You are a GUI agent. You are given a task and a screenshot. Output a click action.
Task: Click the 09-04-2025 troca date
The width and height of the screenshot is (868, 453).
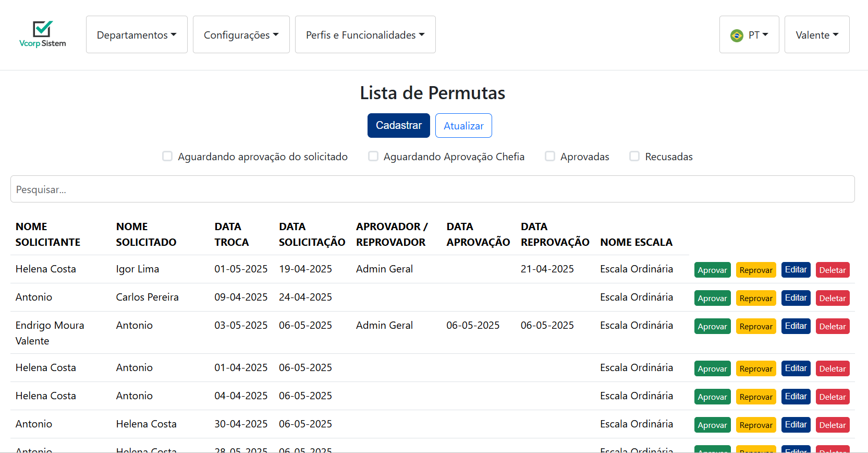point(241,297)
